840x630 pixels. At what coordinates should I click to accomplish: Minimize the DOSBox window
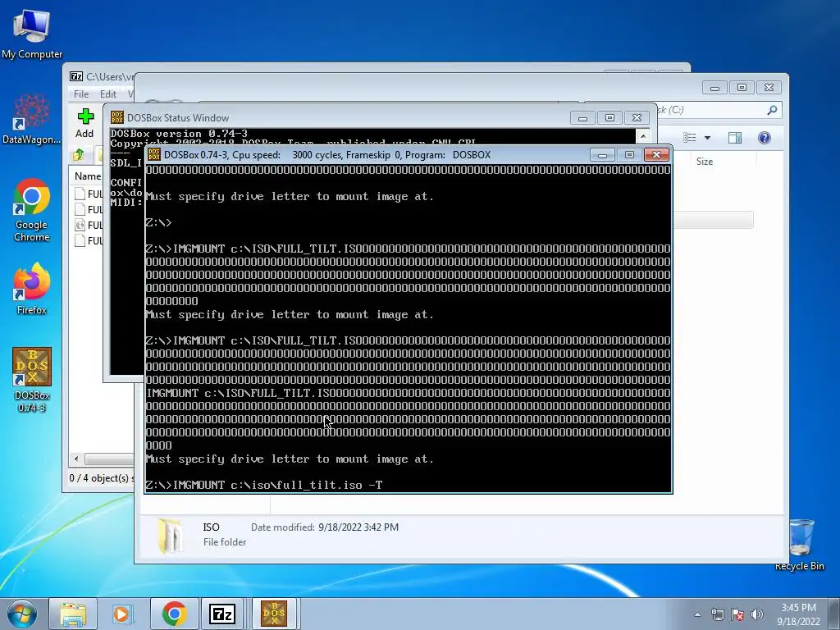pyautogui.click(x=602, y=155)
